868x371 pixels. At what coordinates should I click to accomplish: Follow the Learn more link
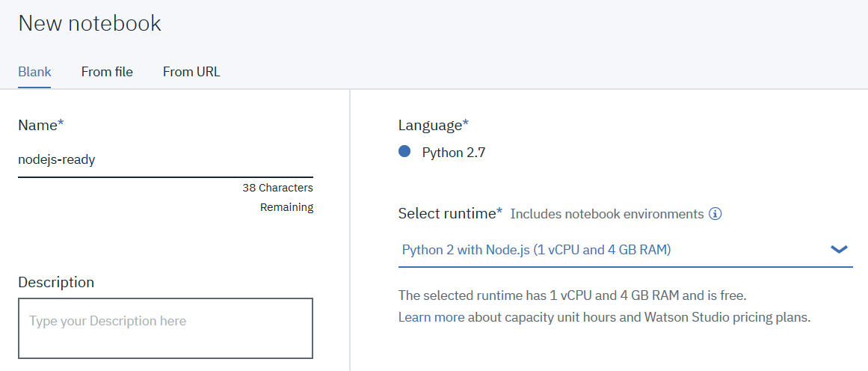coord(431,317)
